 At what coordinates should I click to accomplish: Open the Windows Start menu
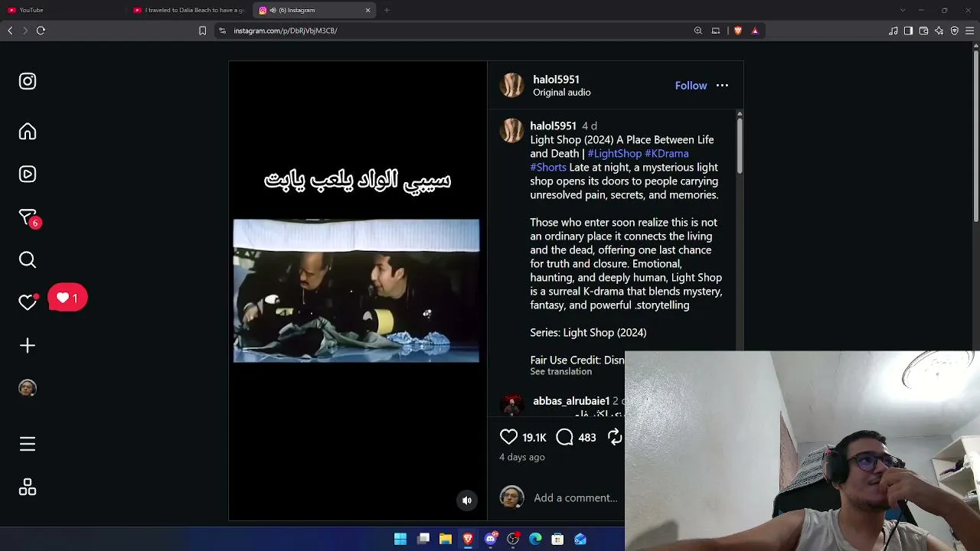[400, 539]
